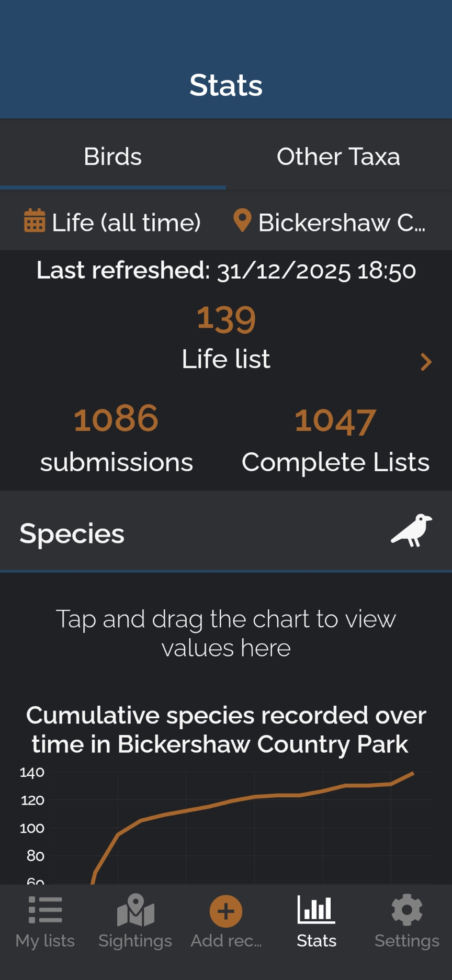Tap the white bird icon in Species header

412,531
